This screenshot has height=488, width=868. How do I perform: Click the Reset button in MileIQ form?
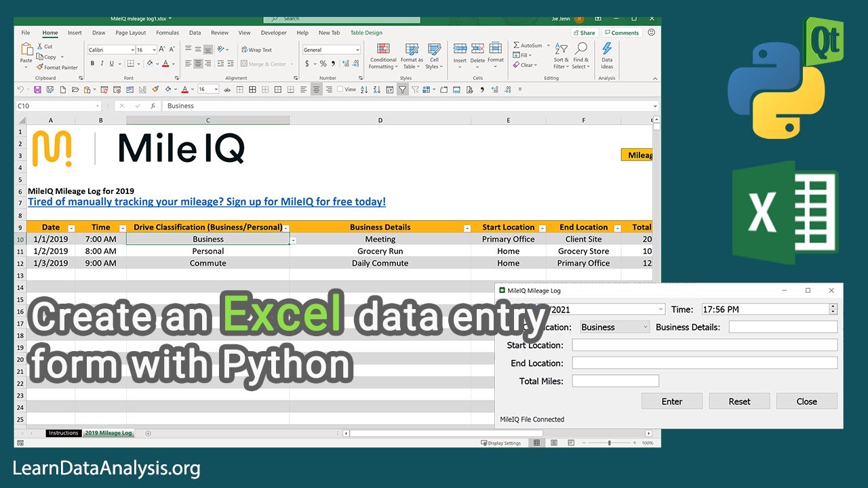click(739, 401)
